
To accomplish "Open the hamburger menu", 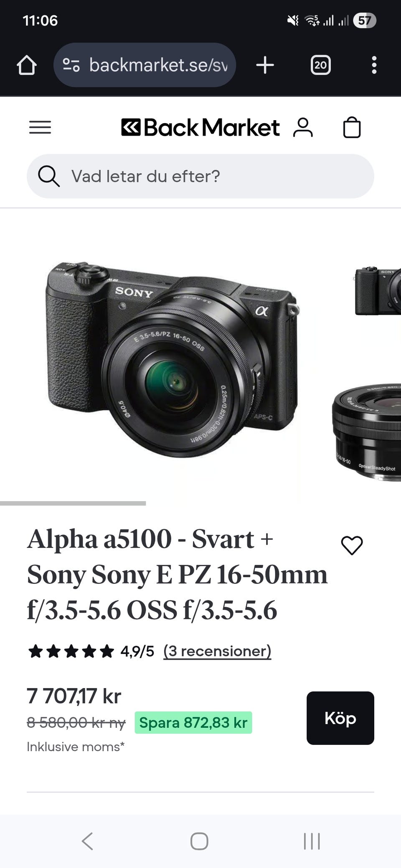I will 40,127.
